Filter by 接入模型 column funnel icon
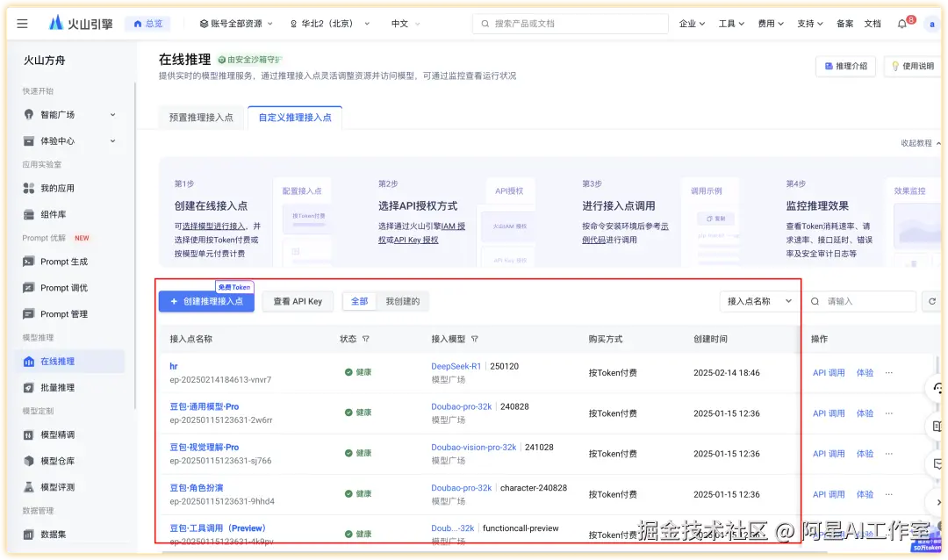The image size is (948, 560). pos(475,340)
